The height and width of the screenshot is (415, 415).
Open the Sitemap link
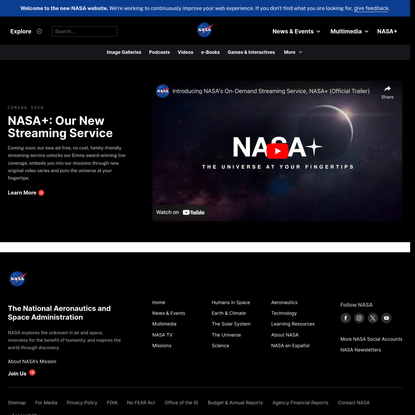[17, 403]
